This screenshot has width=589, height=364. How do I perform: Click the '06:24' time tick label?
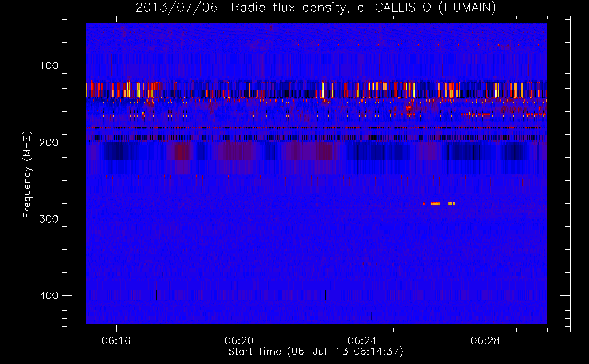362,341
